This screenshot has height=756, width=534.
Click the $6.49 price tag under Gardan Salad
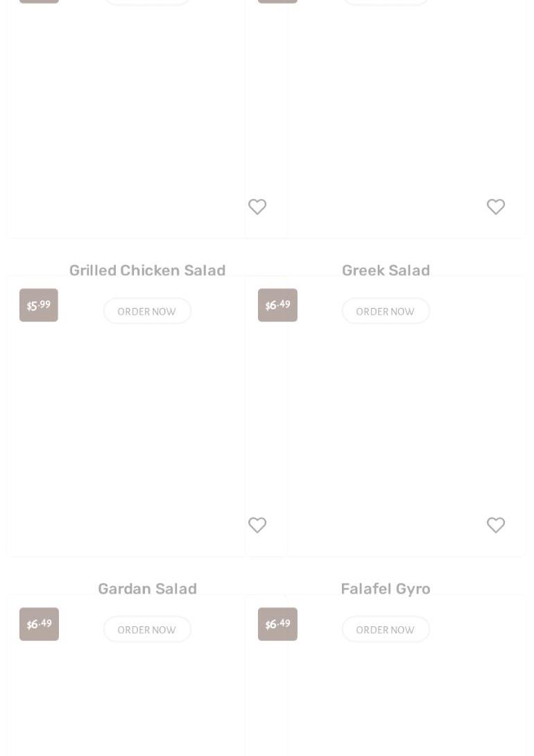39,624
